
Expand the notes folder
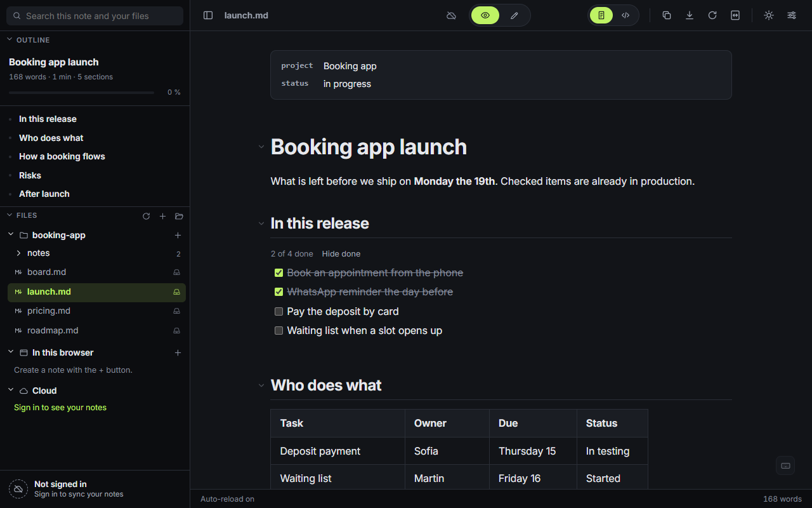click(18, 253)
